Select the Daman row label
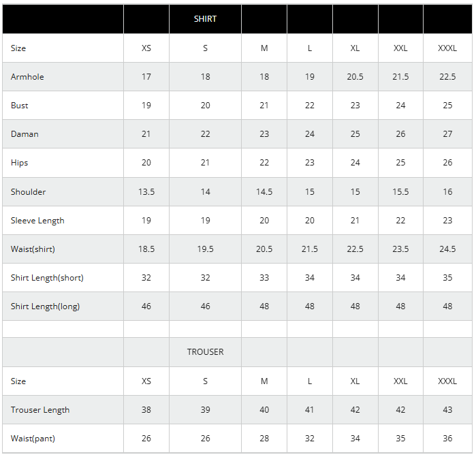 tap(25, 134)
